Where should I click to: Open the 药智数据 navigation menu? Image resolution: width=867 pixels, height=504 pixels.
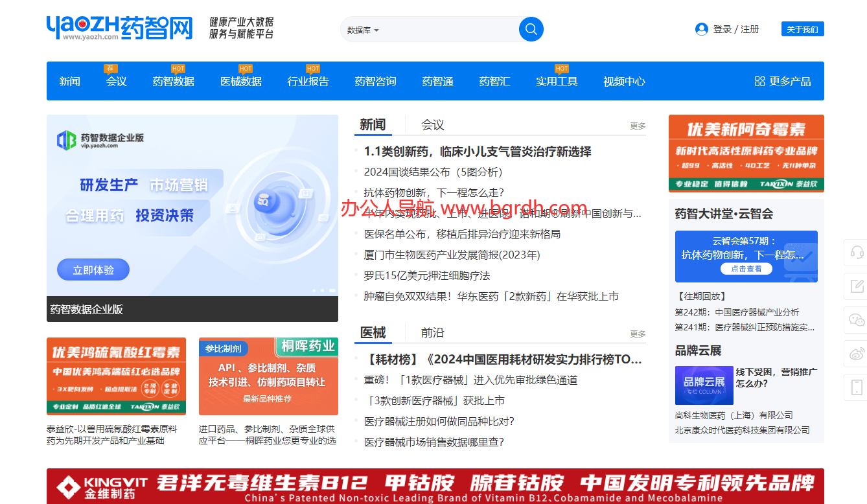click(x=173, y=82)
